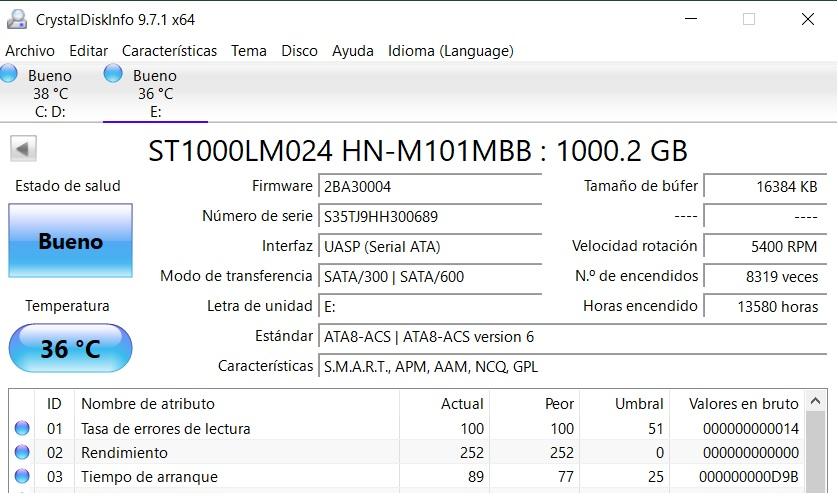Click the transfer mode field SATA/300 | SATA/600
Image resolution: width=838 pixels, height=501 pixels.
[x=430, y=276]
